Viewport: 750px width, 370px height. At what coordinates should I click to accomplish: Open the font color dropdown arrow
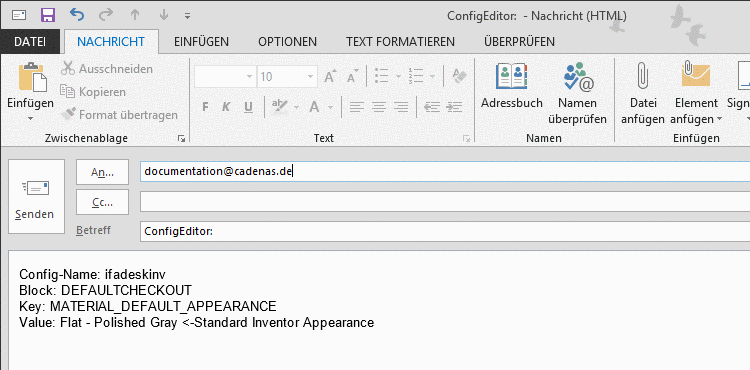click(330, 107)
